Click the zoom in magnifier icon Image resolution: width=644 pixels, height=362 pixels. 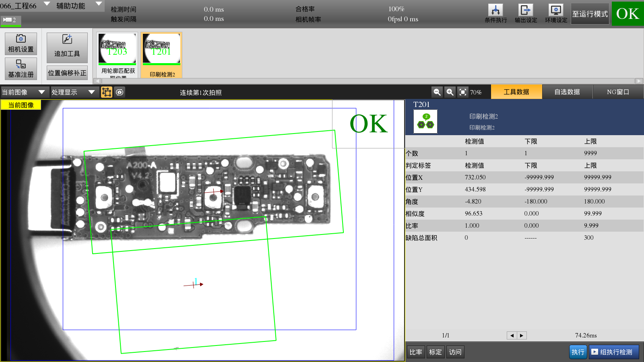tap(450, 92)
